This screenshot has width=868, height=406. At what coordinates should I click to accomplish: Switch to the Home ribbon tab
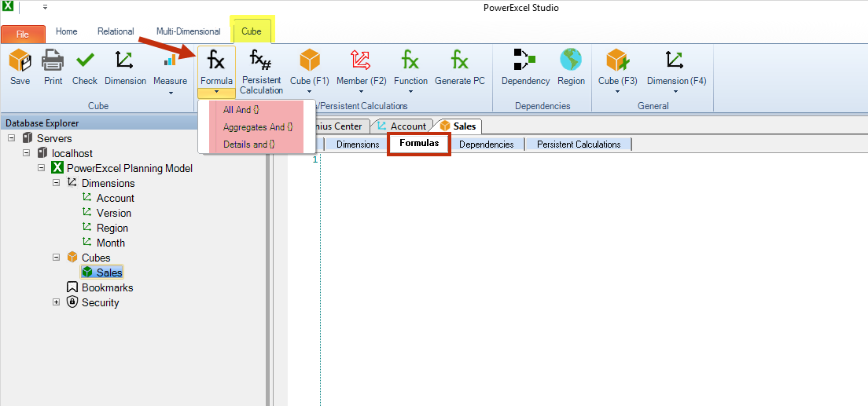[66, 31]
